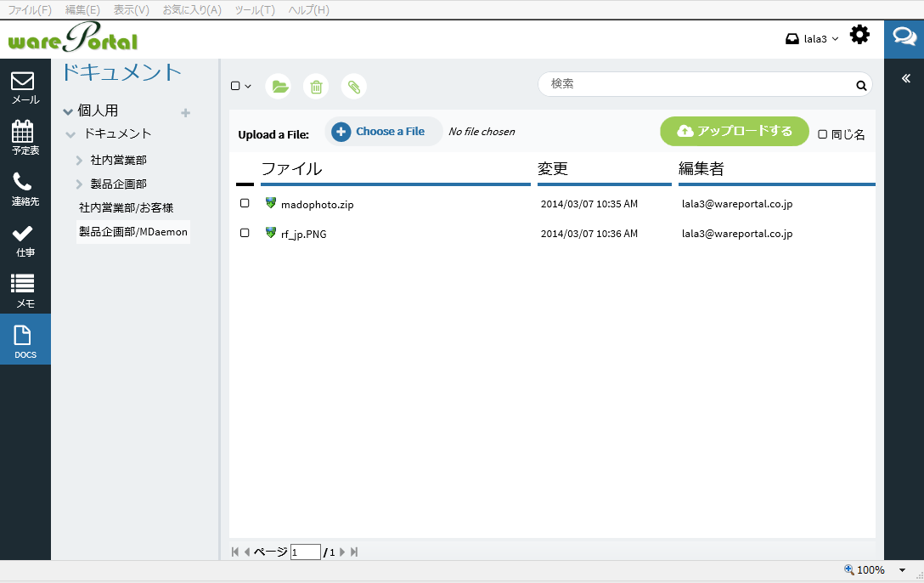The image size is (924, 583).
Task: Click the trash delete toolbar icon
Action: pos(316,86)
